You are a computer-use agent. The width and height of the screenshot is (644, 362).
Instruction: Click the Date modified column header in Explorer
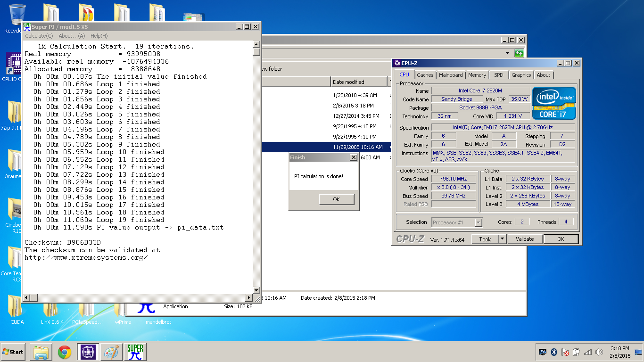tap(359, 82)
